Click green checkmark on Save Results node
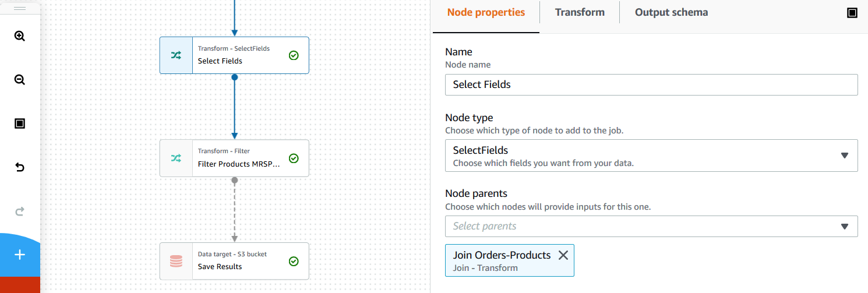The height and width of the screenshot is (293, 868). 294,261
